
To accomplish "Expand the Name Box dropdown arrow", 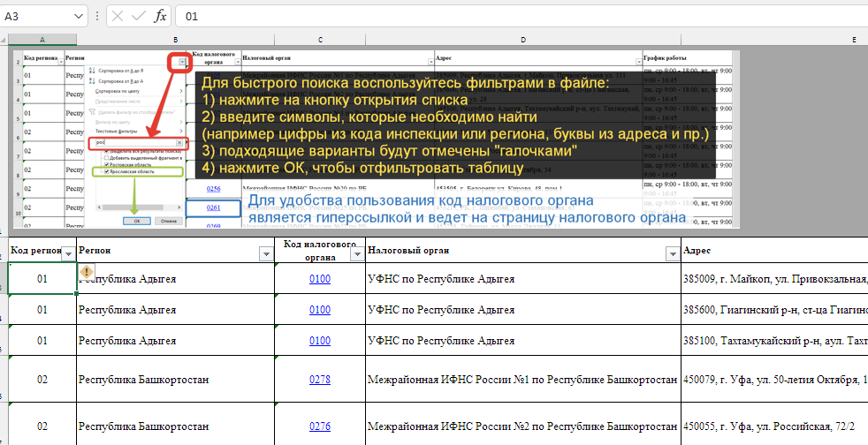I will click(x=77, y=16).
